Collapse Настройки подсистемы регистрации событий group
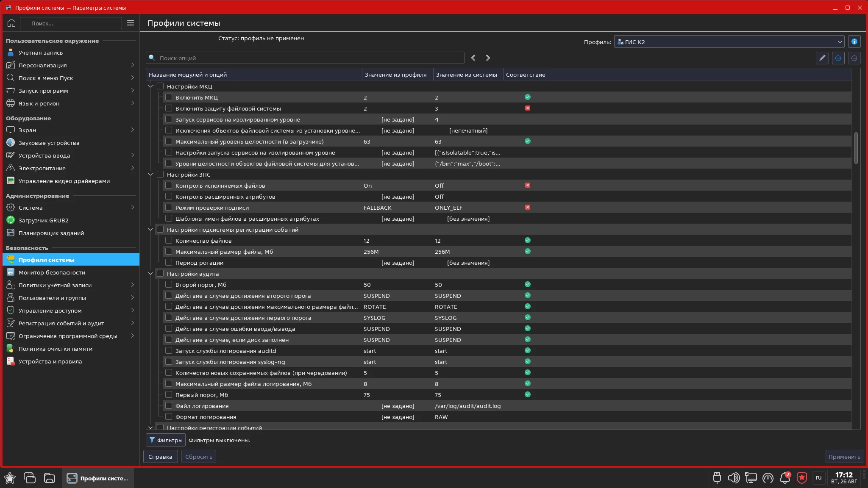The width and height of the screenshot is (868, 488). pyautogui.click(x=150, y=230)
